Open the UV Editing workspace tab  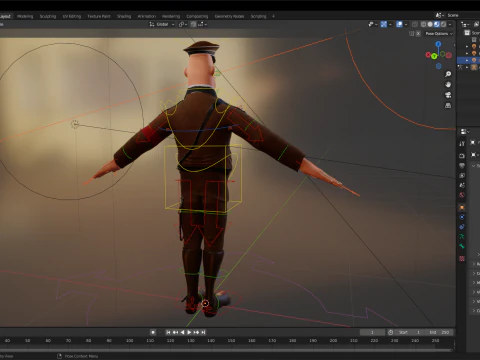click(x=72, y=16)
